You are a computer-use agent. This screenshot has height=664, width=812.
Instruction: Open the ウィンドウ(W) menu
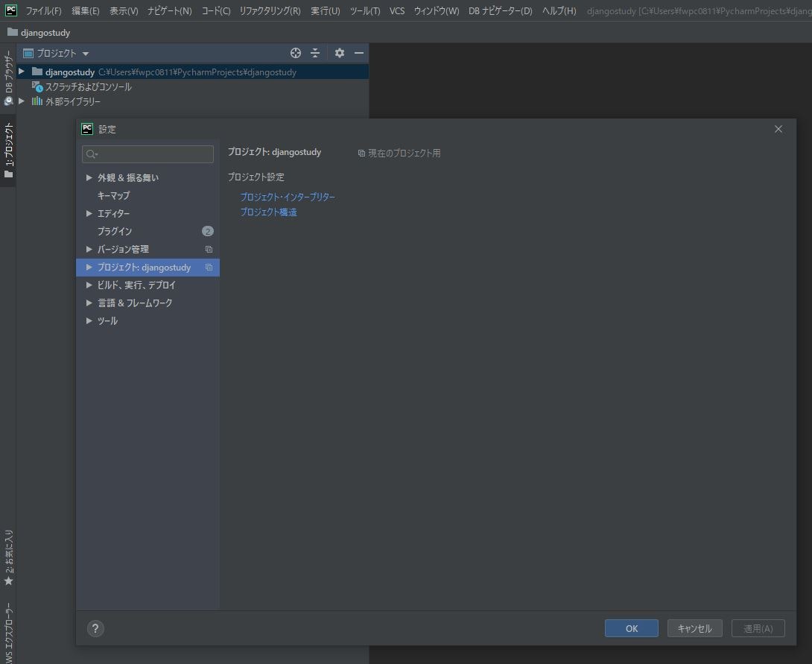point(437,11)
